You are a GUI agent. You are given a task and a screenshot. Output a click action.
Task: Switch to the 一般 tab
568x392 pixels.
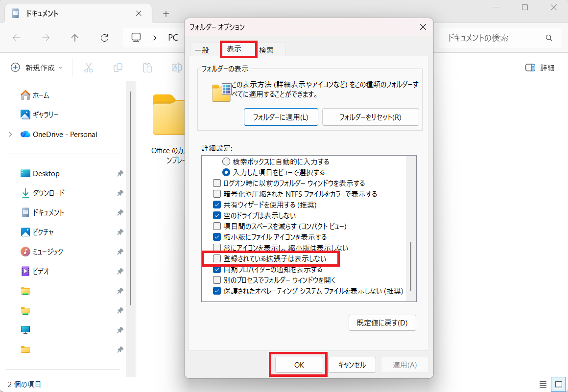coord(202,50)
